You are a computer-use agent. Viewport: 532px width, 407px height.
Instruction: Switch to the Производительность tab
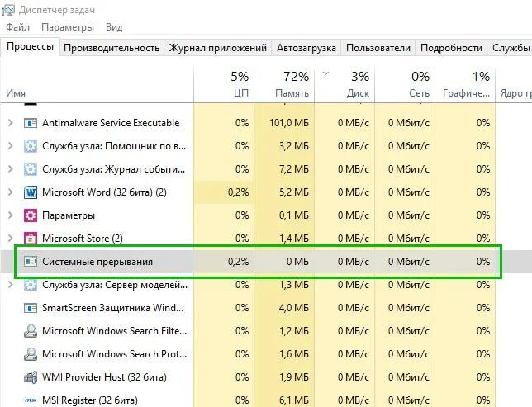pyautogui.click(x=112, y=48)
